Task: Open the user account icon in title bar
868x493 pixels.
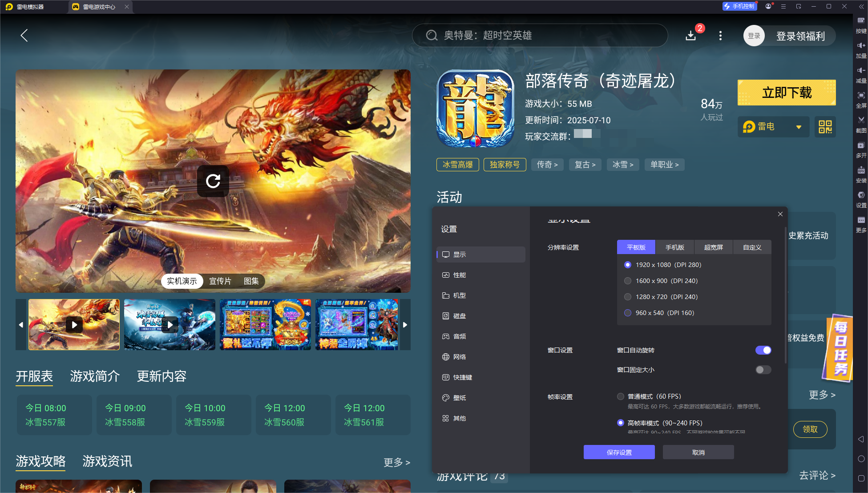Action: 768,6
